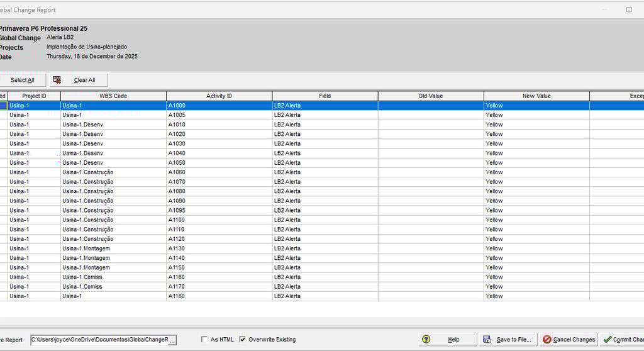Click the Yellow new value in row A1095
644x351 pixels.
[x=537, y=211]
